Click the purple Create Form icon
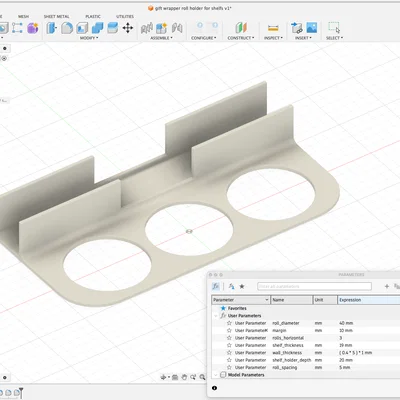400x400 pixels. (x=33, y=28)
